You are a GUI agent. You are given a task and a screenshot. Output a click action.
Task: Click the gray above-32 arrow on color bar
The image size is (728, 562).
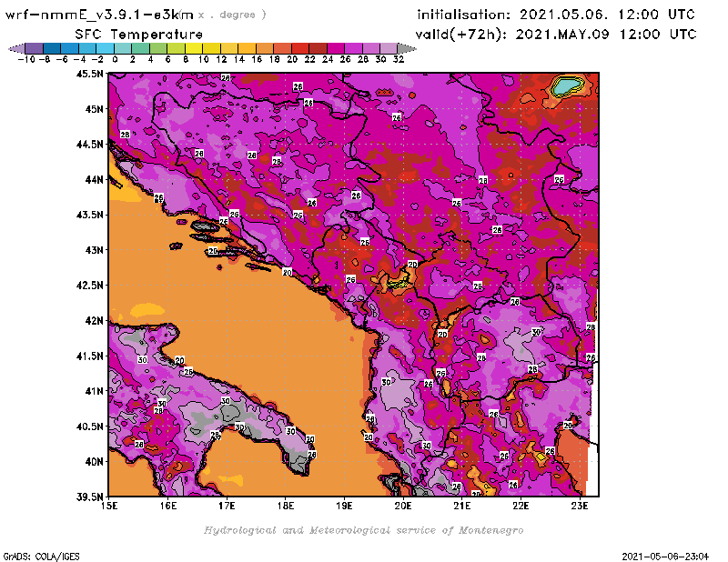(407, 48)
